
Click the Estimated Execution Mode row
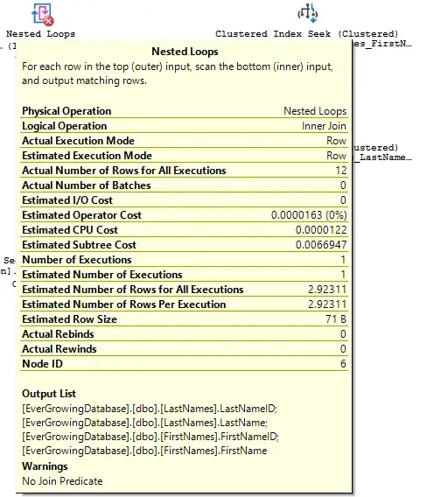(185, 156)
